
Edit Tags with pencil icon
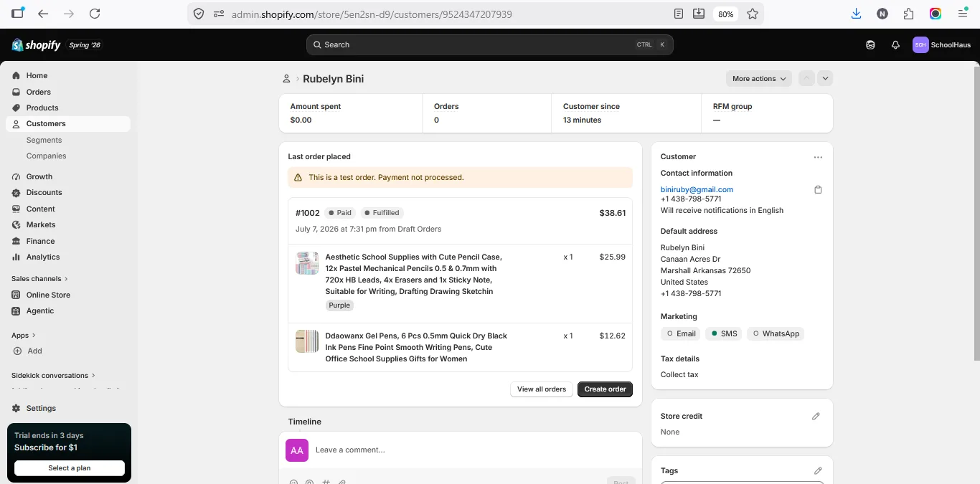click(x=818, y=470)
